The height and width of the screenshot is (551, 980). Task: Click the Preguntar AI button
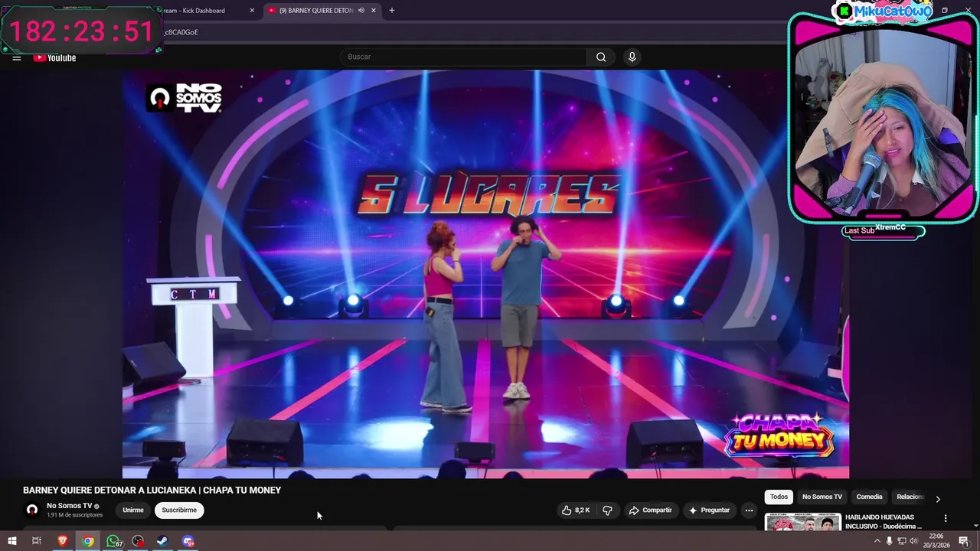click(x=709, y=510)
